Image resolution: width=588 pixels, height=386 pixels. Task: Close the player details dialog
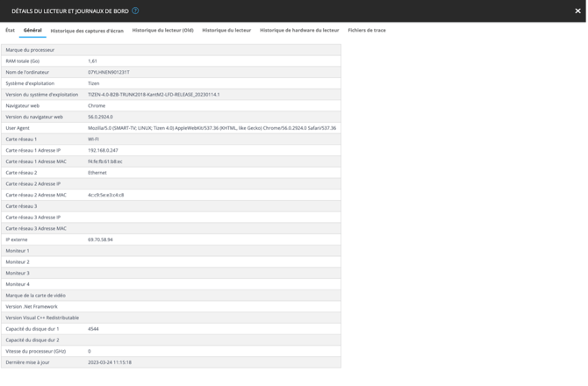coord(577,11)
